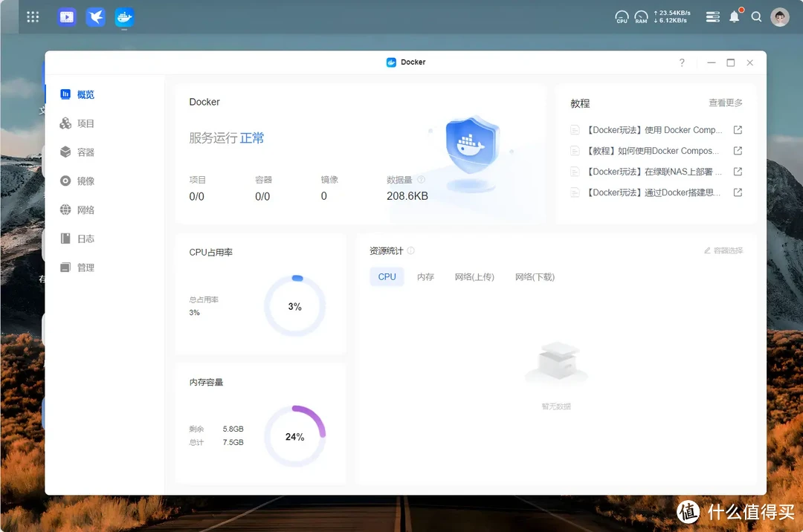Click the control center sliders icon

(x=712, y=16)
